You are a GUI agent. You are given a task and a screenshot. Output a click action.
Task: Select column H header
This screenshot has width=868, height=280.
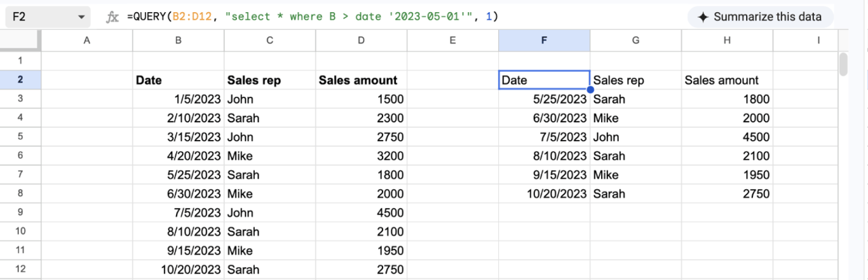[728, 40]
